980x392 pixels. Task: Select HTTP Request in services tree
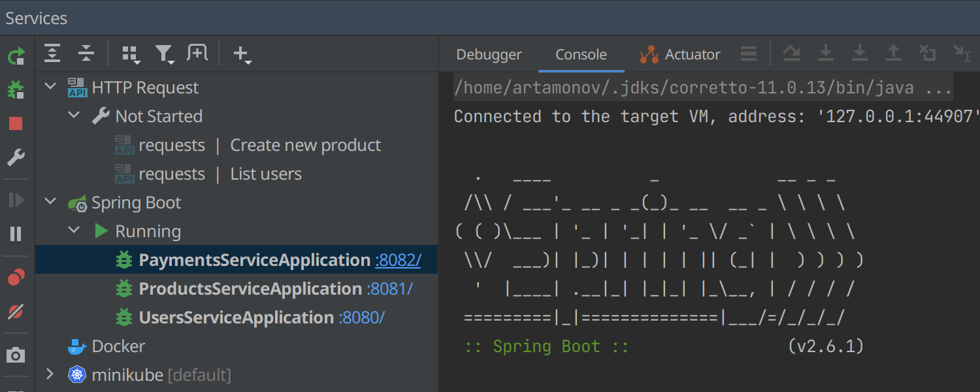coord(145,88)
